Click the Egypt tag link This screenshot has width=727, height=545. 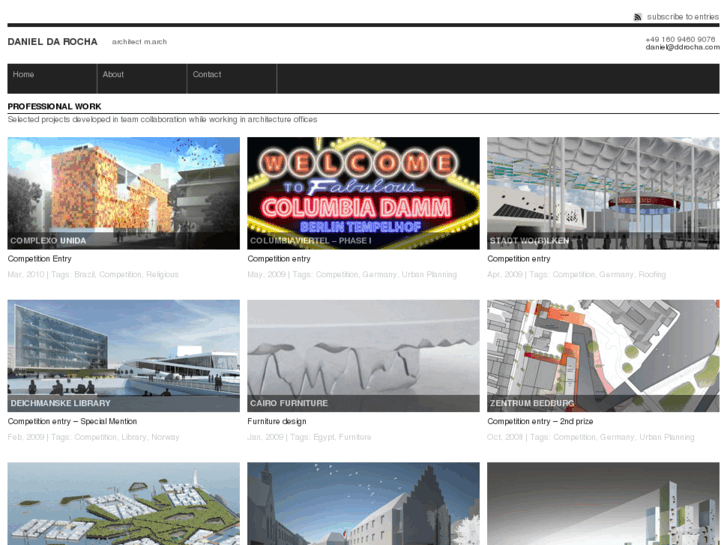[323, 437]
